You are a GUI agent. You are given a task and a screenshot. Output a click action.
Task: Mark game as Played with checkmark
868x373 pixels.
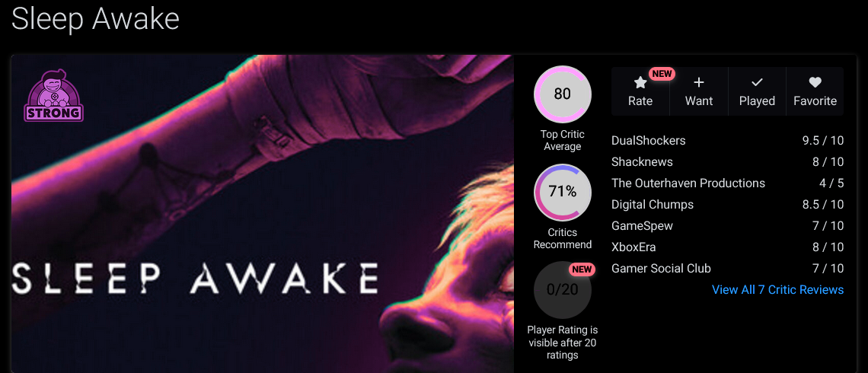click(x=757, y=83)
